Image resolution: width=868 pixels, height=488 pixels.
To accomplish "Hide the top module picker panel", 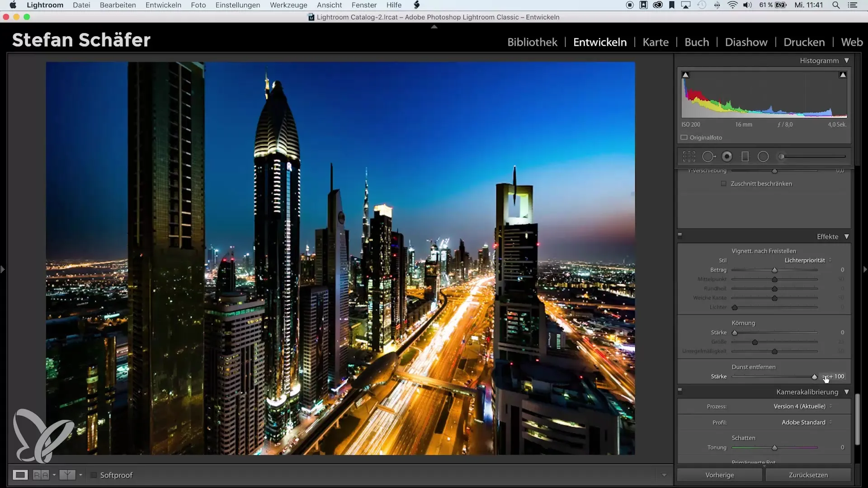I will coord(434,27).
